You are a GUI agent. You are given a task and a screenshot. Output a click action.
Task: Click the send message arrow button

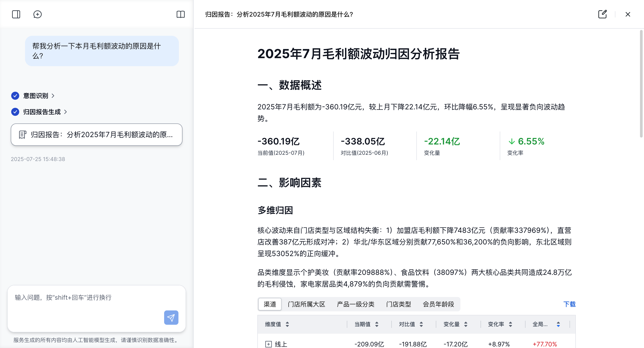pyautogui.click(x=171, y=318)
